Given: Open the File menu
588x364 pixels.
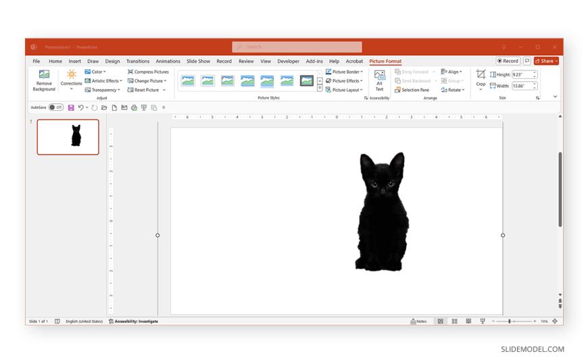Looking at the screenshot, I should (36, 61).
